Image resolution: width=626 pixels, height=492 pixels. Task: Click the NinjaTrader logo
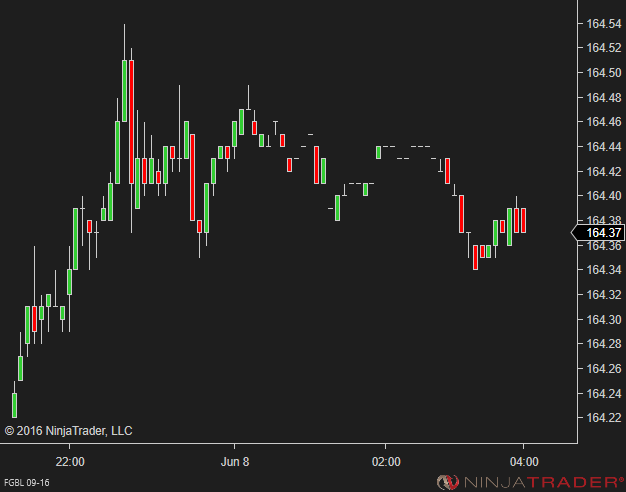[530, 482]
